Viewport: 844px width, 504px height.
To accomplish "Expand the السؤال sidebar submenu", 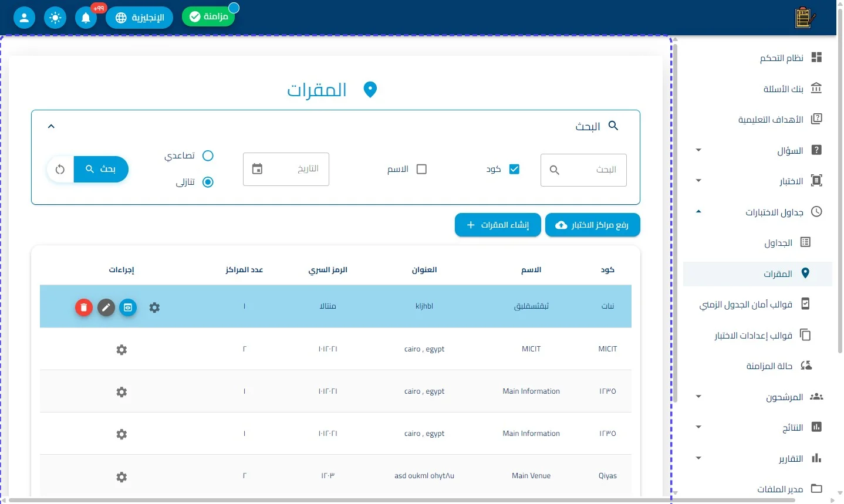I will [698, 150].
